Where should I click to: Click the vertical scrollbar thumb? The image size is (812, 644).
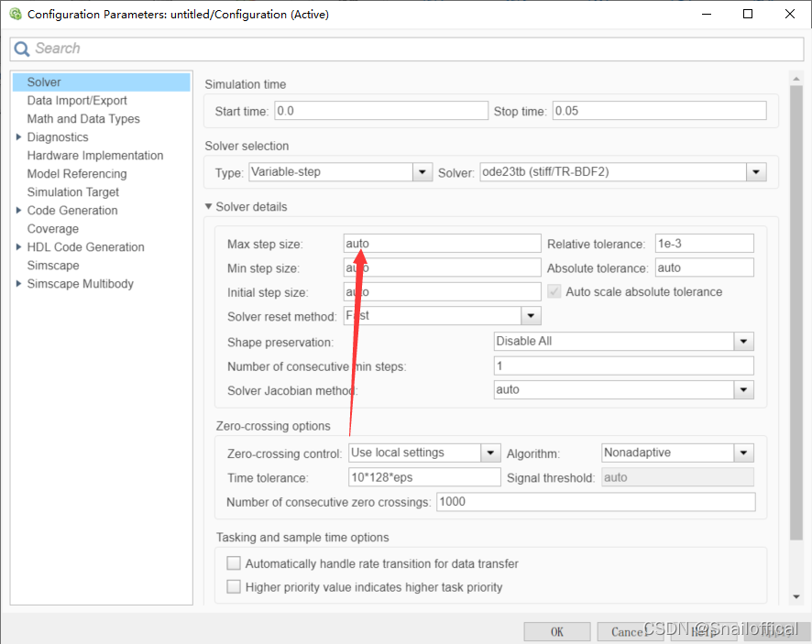tap(796, 312)
